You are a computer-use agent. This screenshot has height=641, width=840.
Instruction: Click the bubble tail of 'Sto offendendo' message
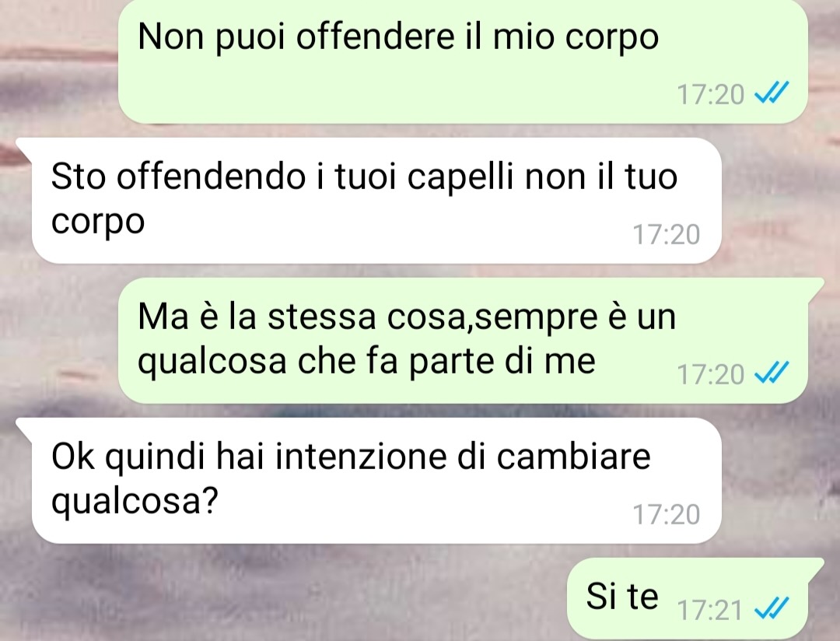(23, 145)
